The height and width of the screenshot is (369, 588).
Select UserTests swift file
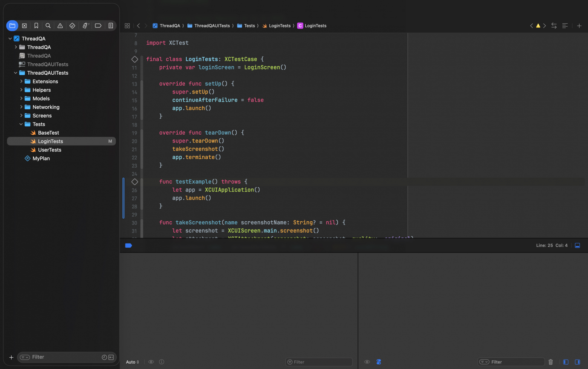click(49, 150)
